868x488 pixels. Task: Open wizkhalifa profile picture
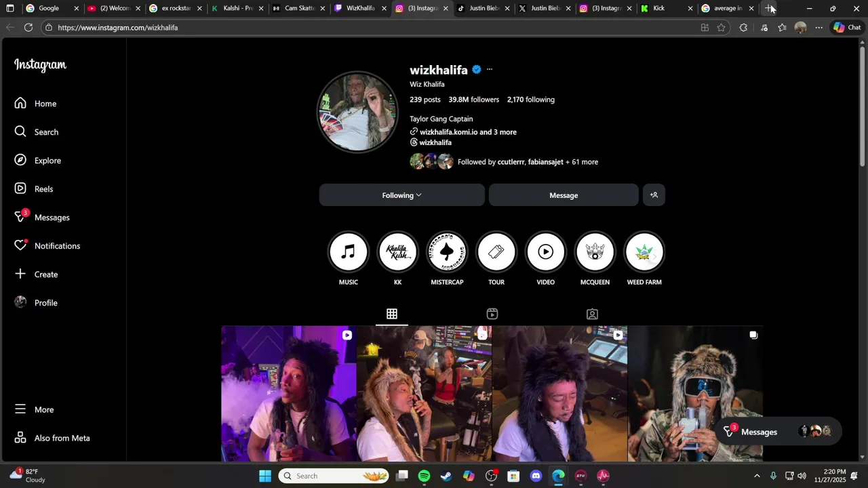click(x=358, y=112)
